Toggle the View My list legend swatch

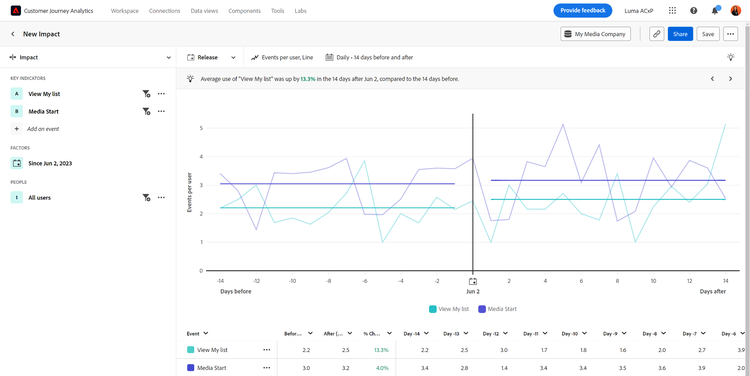point(432,309)
